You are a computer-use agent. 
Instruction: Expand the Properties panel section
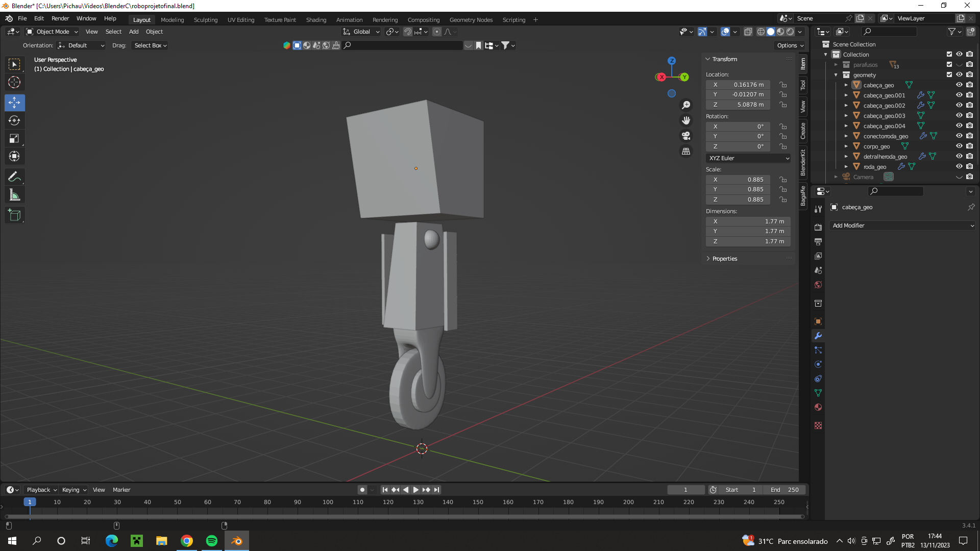point(724,259)
